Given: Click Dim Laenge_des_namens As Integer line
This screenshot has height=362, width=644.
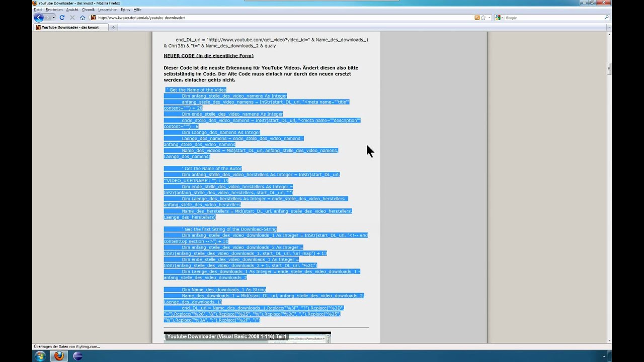Looking at the screenshot, I should (x=221, y=132).
